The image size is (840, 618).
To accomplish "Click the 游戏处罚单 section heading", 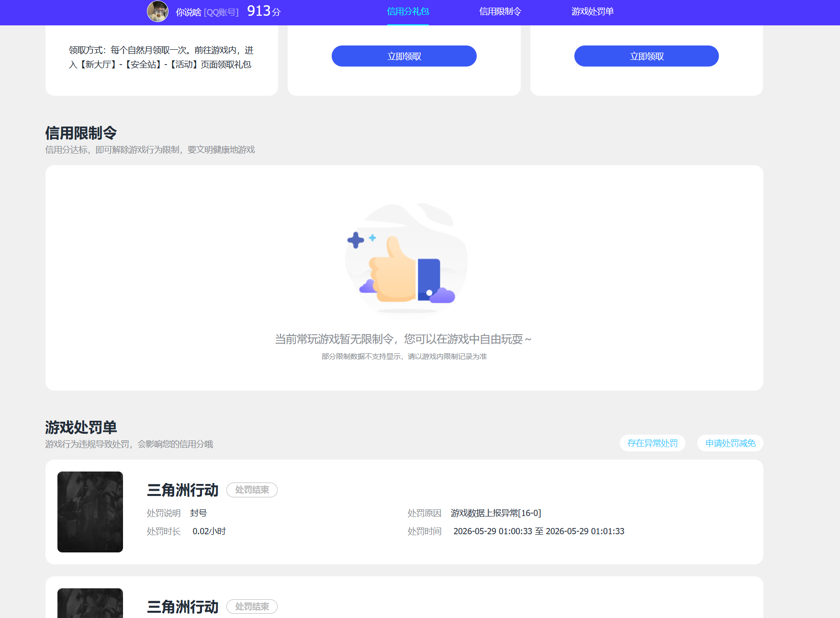I will (81, 427).
